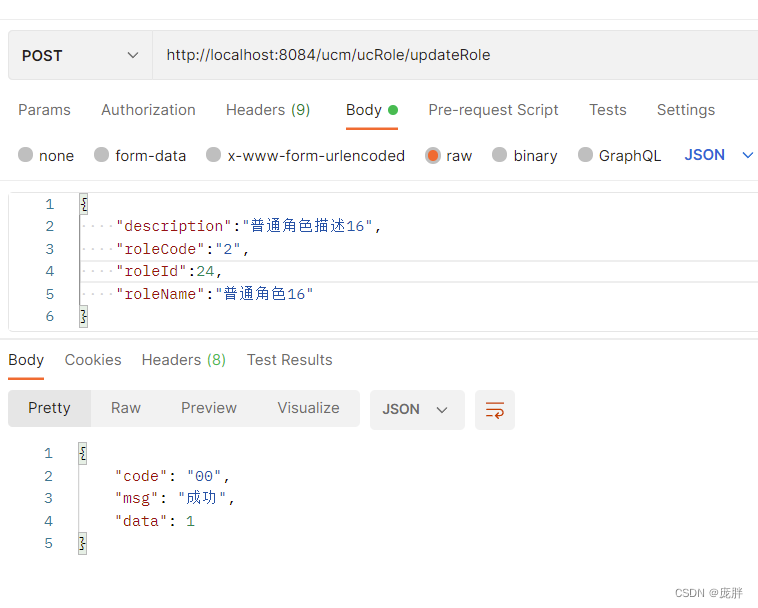Collapse request JSON opening brace fold
The height and width of the screenshot is (608, 758).
click(x=84, y=204)
